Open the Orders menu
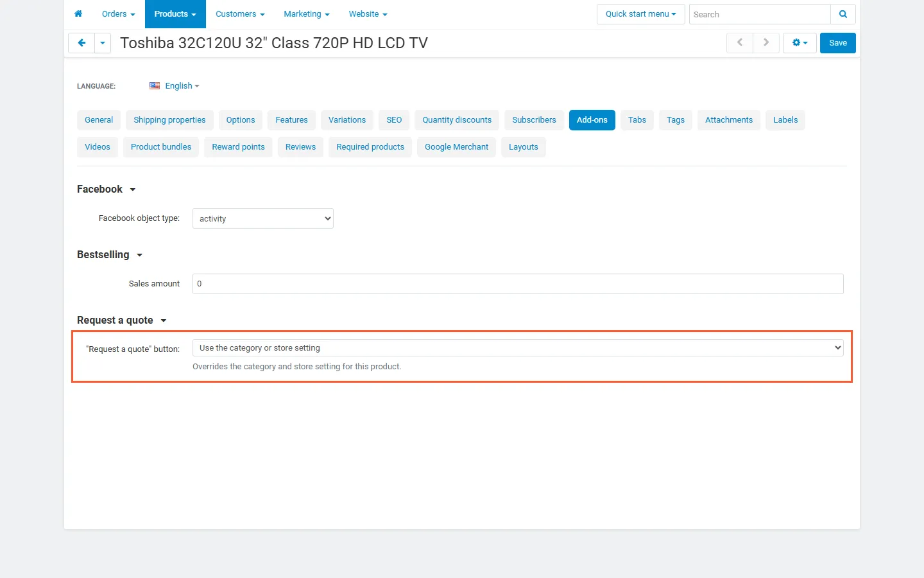The height and width of the screenshot is (578, 924). pos(119,14)
